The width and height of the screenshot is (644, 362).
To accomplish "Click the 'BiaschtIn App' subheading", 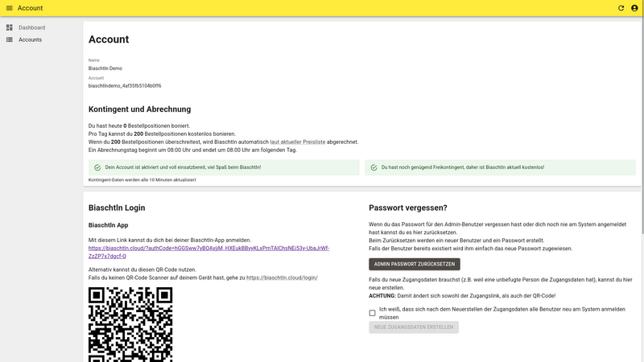I will point(108,225).
